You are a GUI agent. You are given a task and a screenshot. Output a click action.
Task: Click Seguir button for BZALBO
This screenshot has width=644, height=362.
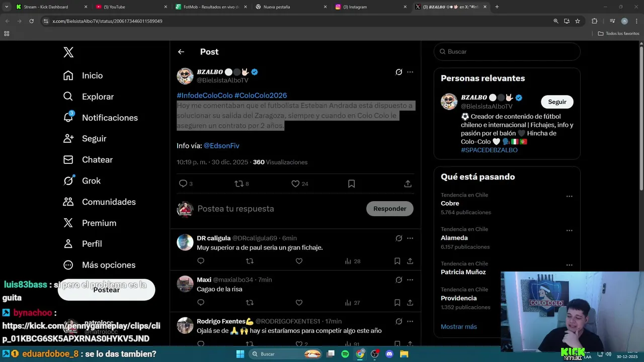tap(557, 102)
